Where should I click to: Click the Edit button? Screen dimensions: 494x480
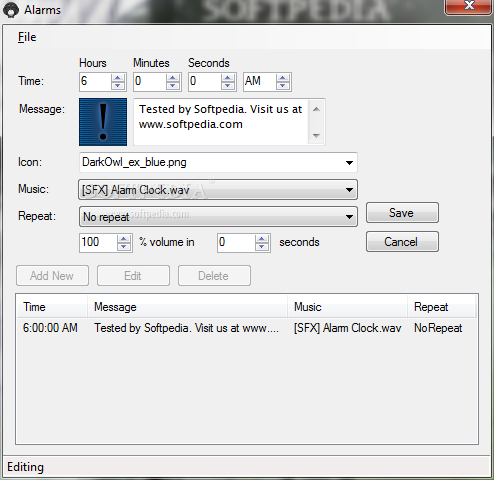[133, 276]
